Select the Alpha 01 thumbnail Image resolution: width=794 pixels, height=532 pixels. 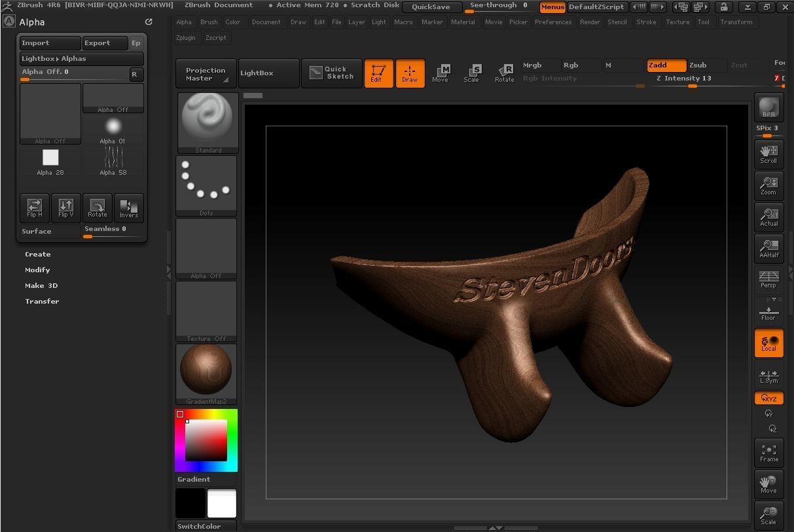(x=113, y=130)
